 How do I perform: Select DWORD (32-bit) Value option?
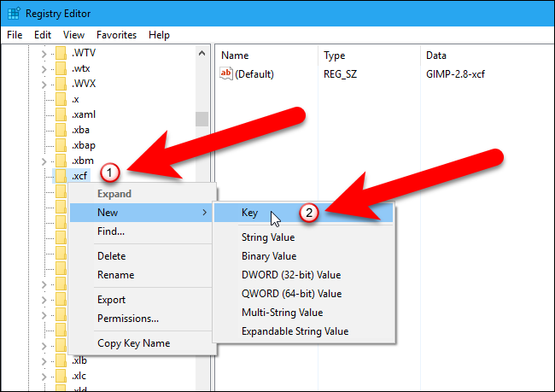pyautogui.click(x=303, y=275)
